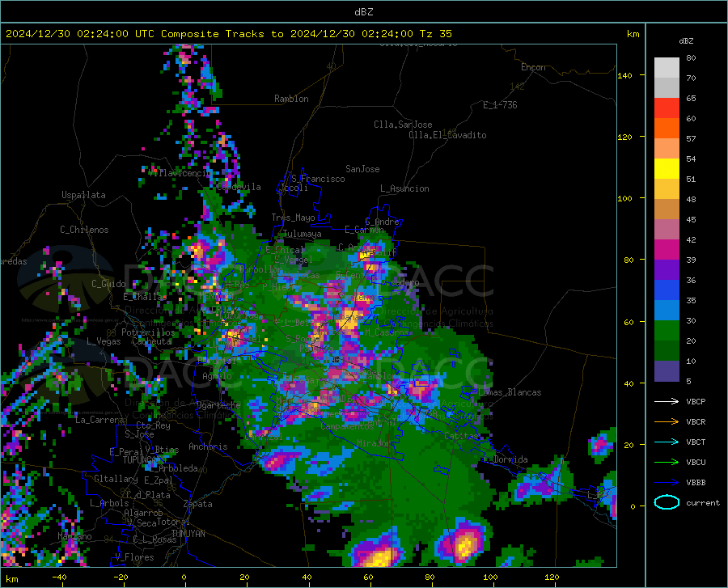Click the yellow-core storm cell at bottom right
The image size is (728, 588).
coord(463,543)
